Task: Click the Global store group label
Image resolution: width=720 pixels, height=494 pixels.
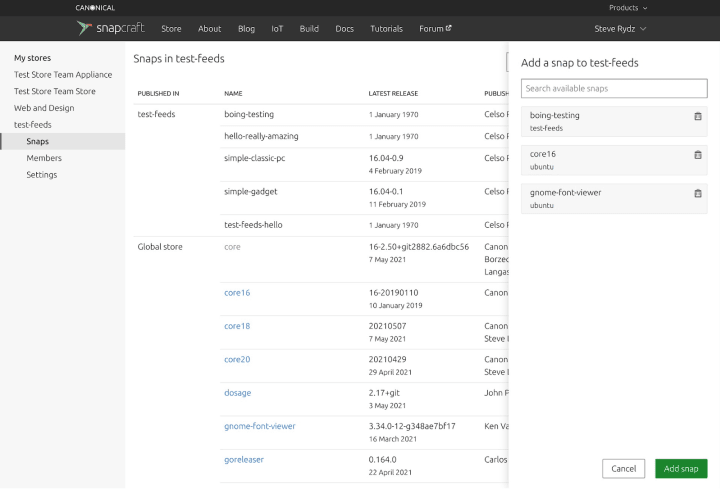Action: point(160,247)
